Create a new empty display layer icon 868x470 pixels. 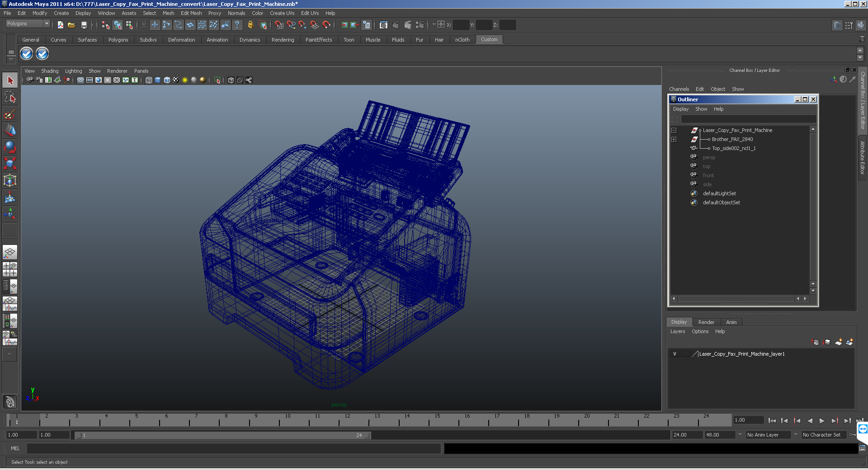[x=838, y=342]
